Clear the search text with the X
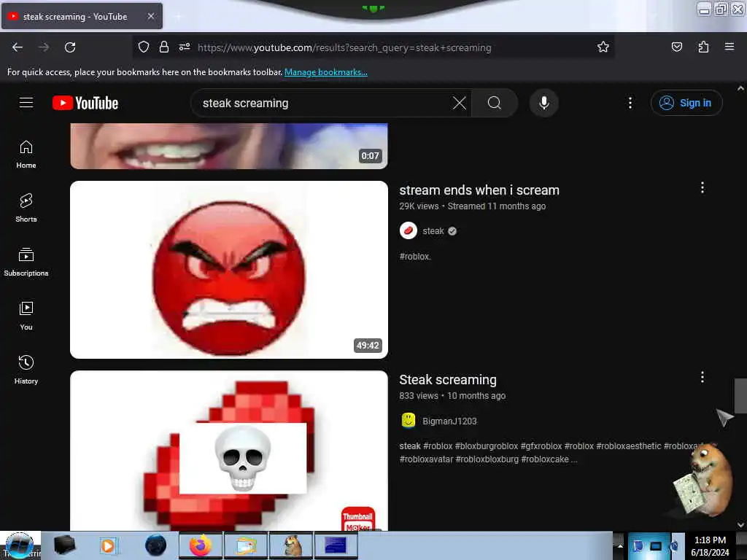The width and height of the screenshot is (747, 560). coord(460,103)
